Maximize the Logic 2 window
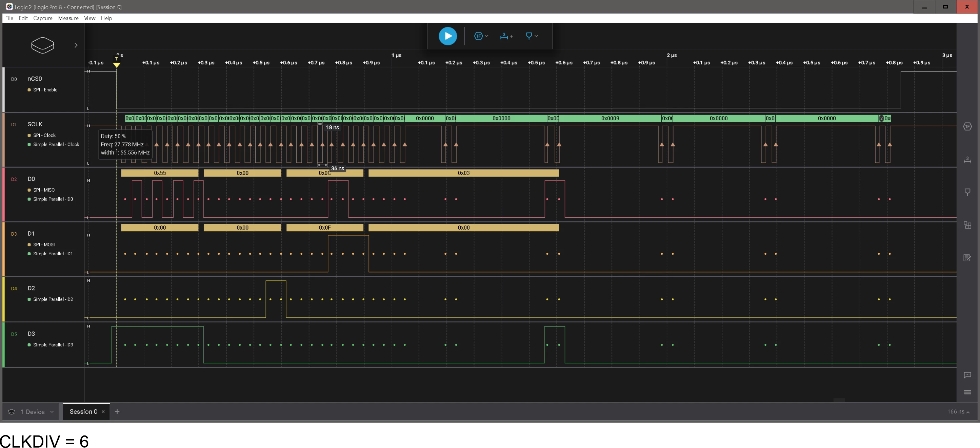Image resolution: width=980 pixels, height=448 pixels. (x=945, y=7)
